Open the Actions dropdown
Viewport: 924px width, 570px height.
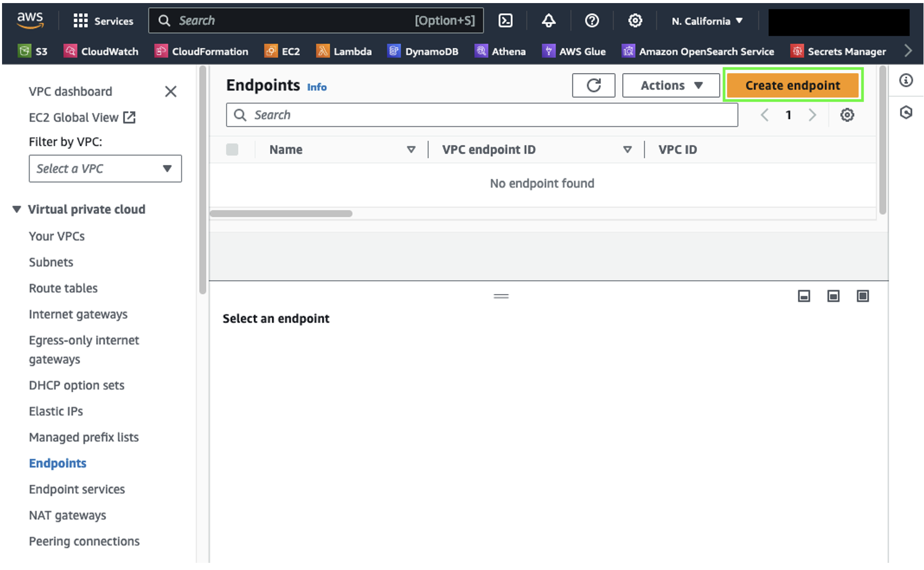tap(671, 85)
